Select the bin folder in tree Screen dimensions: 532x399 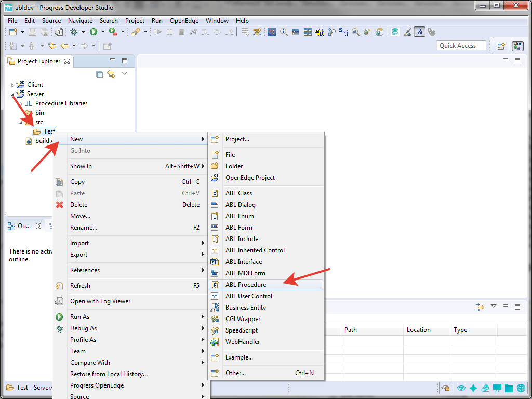click(x=39, y=113)
